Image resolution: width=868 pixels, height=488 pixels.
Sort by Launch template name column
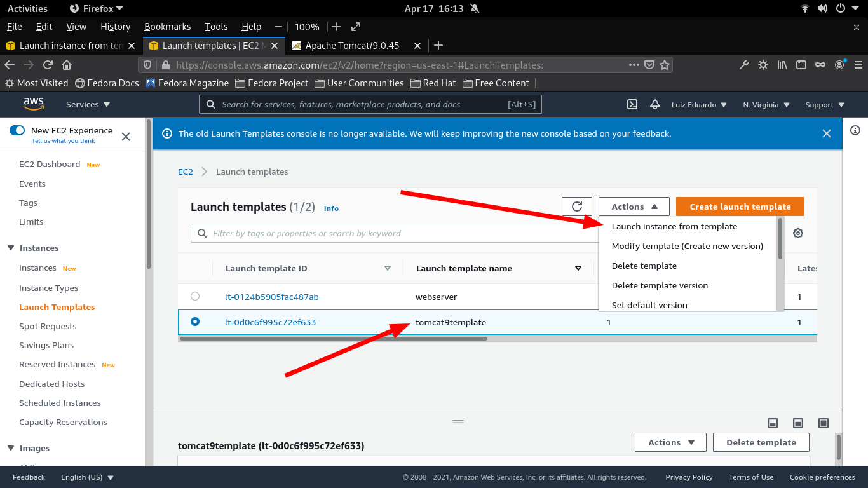pos(578,268)
